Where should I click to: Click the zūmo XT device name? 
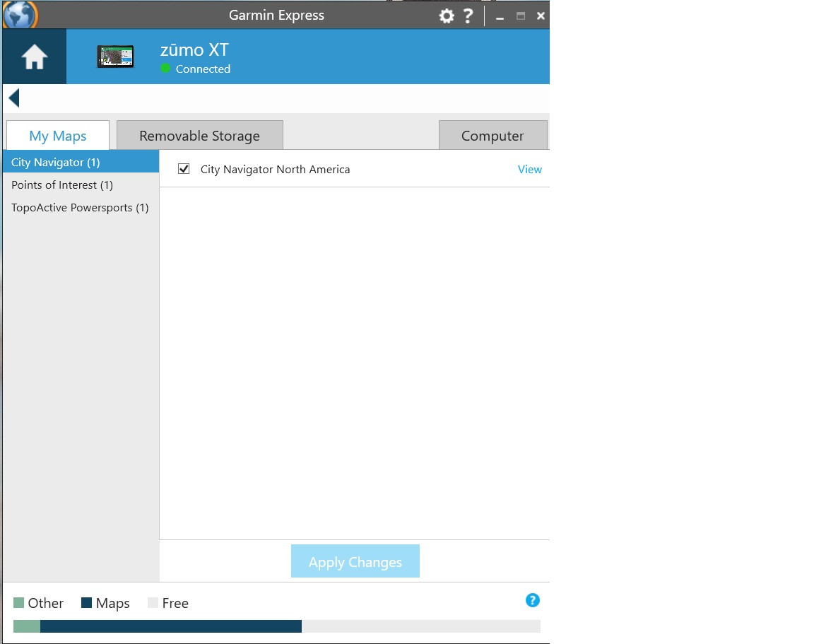point(194,50)
